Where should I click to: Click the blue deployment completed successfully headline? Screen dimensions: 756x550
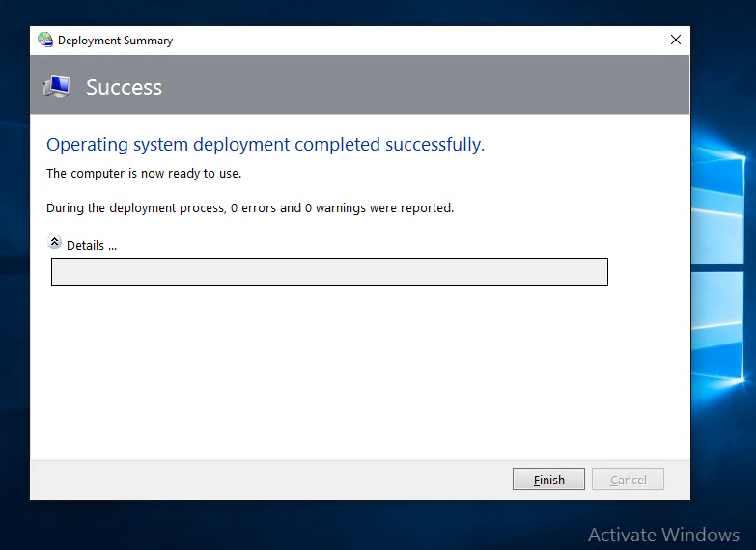266,145
